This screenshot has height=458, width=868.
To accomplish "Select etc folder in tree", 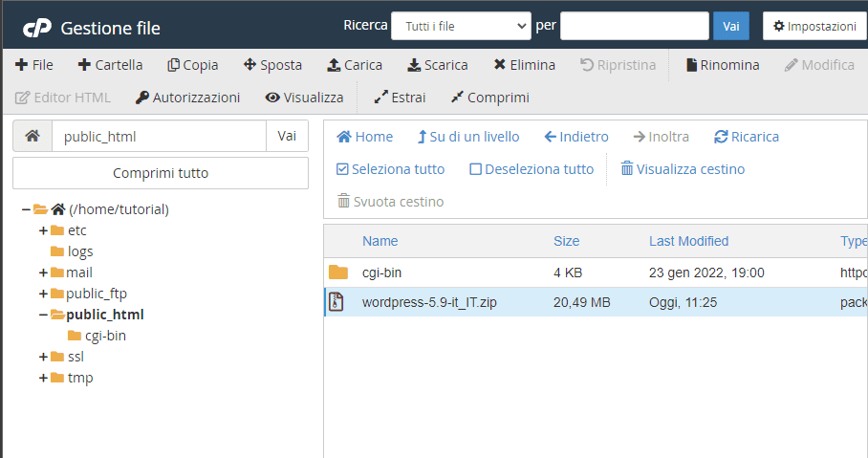I will (x=76, y=230).
